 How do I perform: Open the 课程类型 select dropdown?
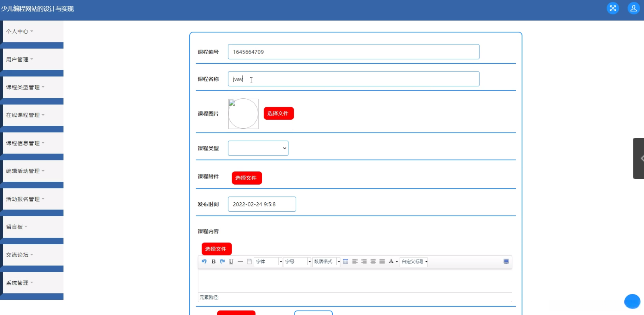click(258, 148)
